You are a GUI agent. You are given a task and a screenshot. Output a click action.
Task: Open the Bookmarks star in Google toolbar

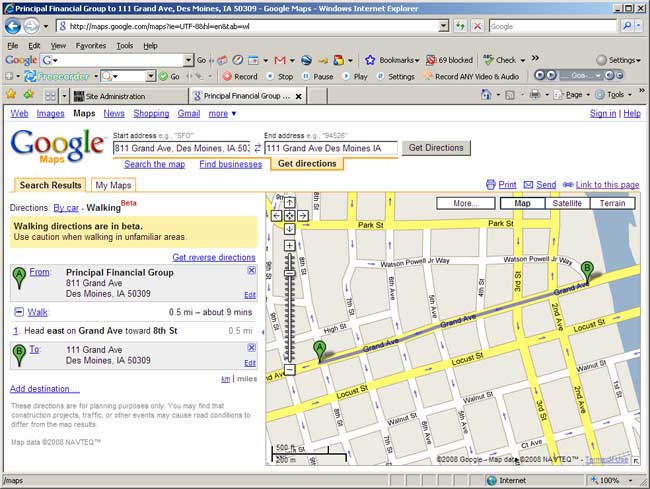(x=370, y=60)
